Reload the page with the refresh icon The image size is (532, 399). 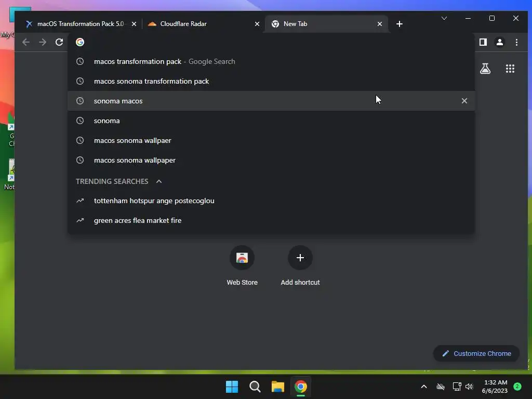(x=59, y=42)
